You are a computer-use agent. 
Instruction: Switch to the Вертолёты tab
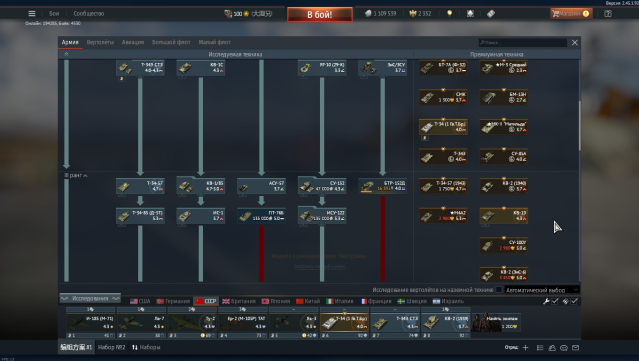tap(100, 42)
